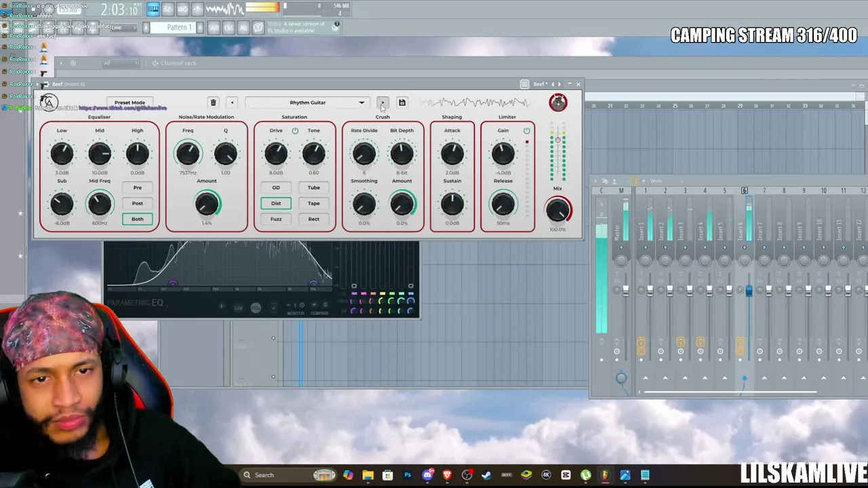Open Steam from the taskbar
Image resolution: width=868 pixels, height=488 pixels.
click(487, 475)
